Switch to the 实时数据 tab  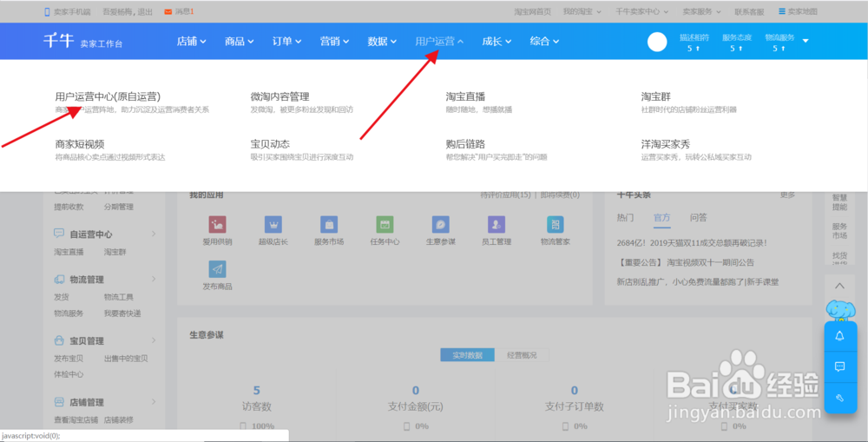coord(467,355)
